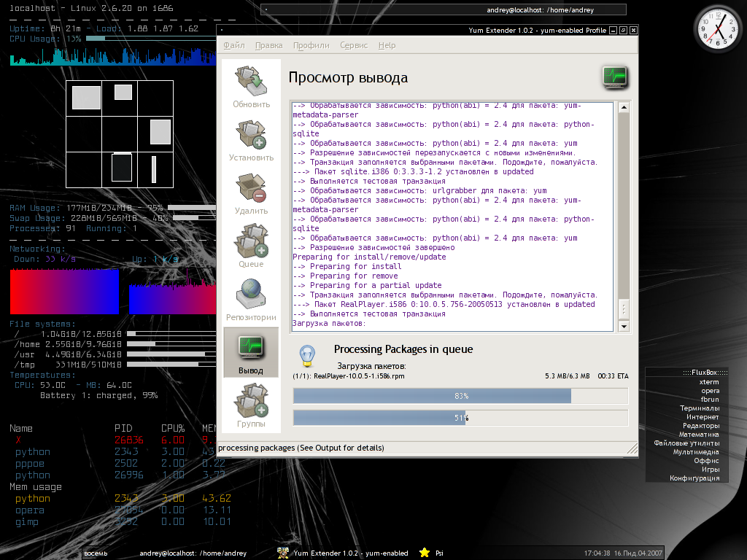
Task: Show the package Queue view
Action: click(x=251, y=247)
